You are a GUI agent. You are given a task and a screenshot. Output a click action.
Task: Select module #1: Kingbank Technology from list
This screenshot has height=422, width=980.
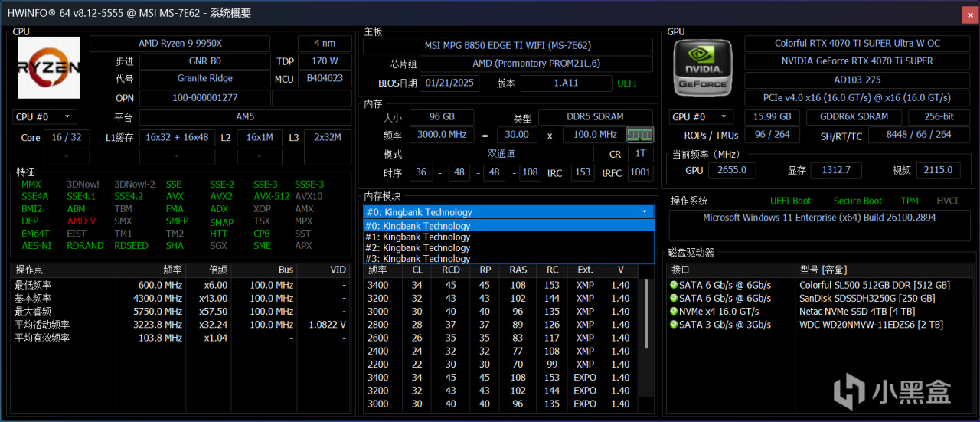(508, 237)
